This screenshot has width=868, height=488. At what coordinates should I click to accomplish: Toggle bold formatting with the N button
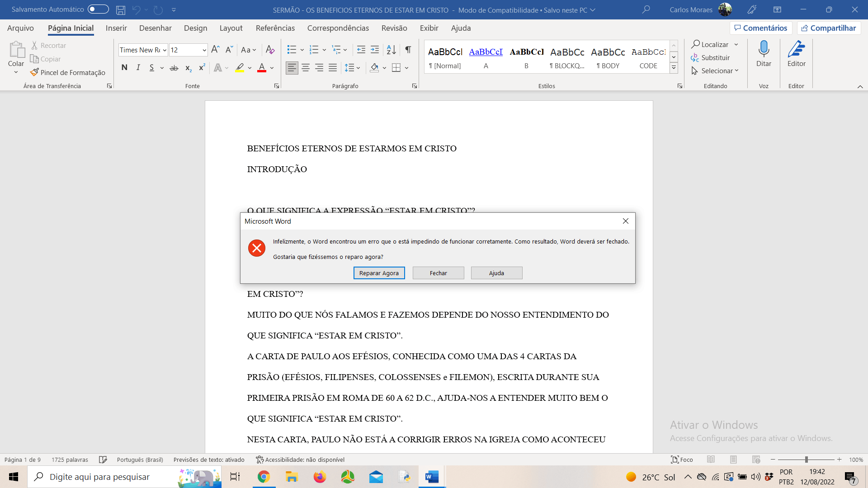coord(124,68)
